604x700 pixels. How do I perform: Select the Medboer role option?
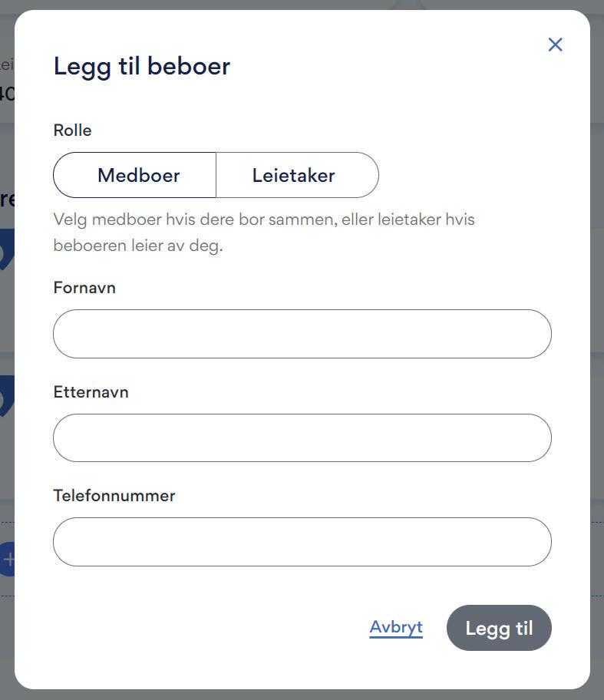tap(134, 175)
